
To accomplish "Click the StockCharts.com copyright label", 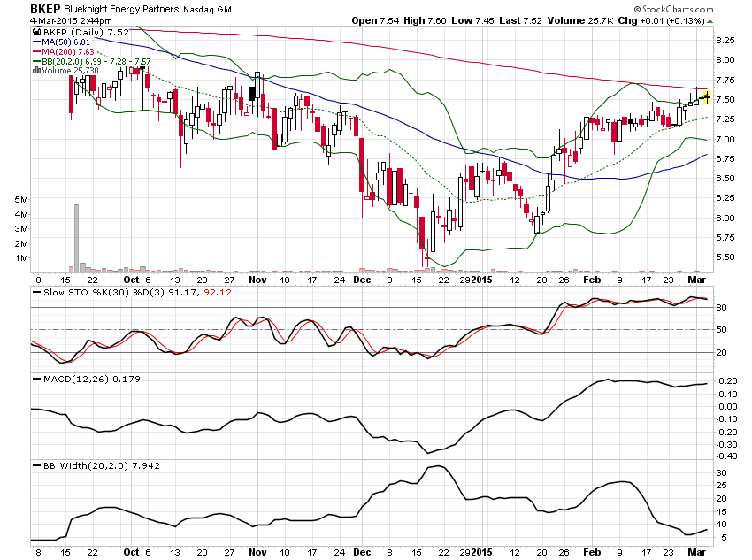I will pyautogui.click(x=673, y=9).
